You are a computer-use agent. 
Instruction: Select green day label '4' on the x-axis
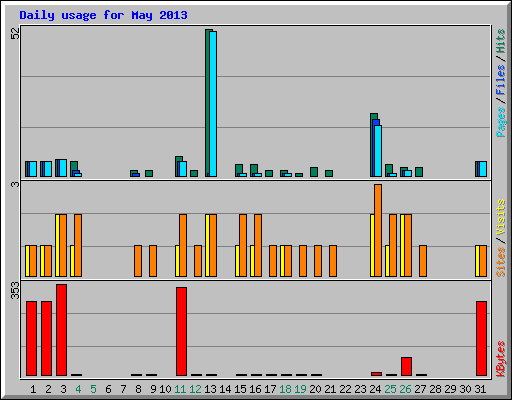(78, 389)
